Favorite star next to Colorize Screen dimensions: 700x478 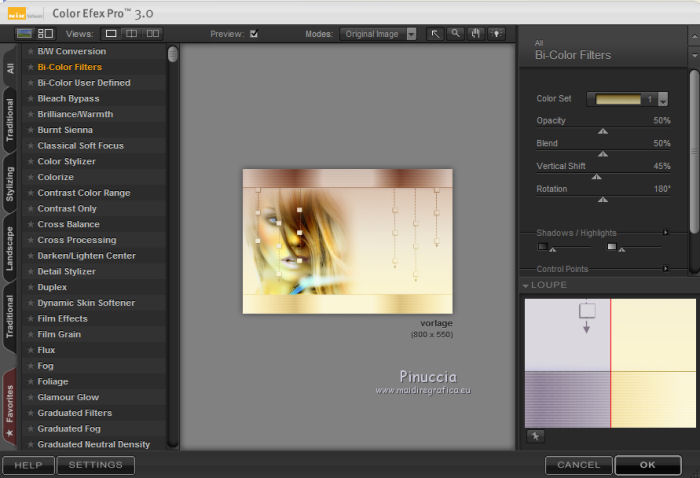click(30, 177)
